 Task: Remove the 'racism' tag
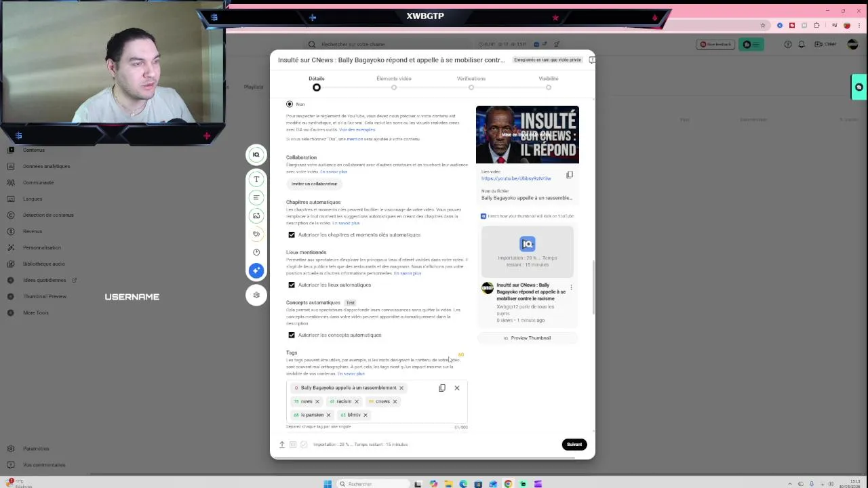pos(356,401)
